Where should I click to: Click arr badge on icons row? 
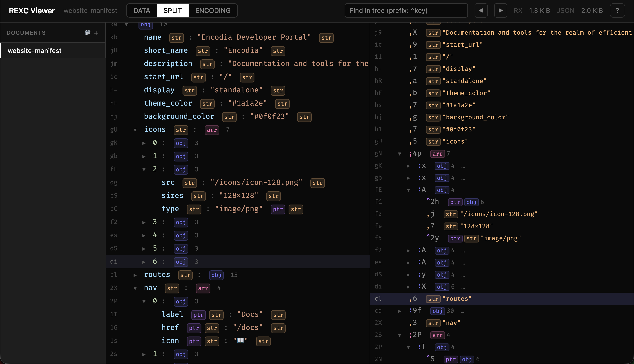click(212, 130)
